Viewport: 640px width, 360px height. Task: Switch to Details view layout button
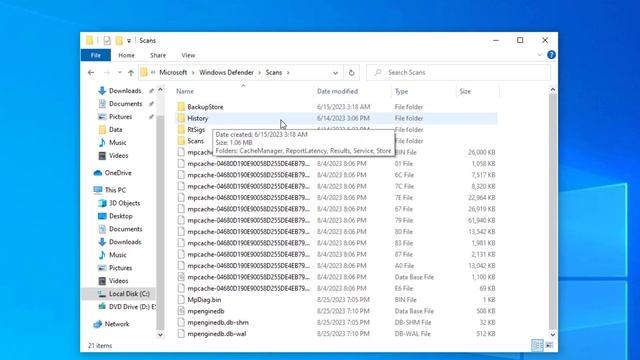pos(538,345)
